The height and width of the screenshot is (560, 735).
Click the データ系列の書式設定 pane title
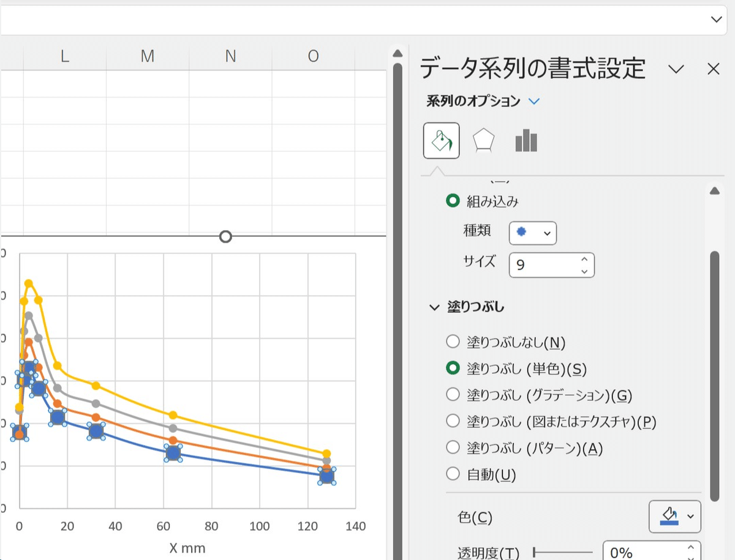533,69
